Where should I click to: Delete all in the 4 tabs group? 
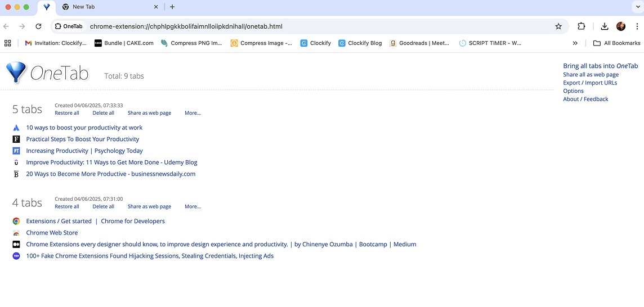point(104,206)
